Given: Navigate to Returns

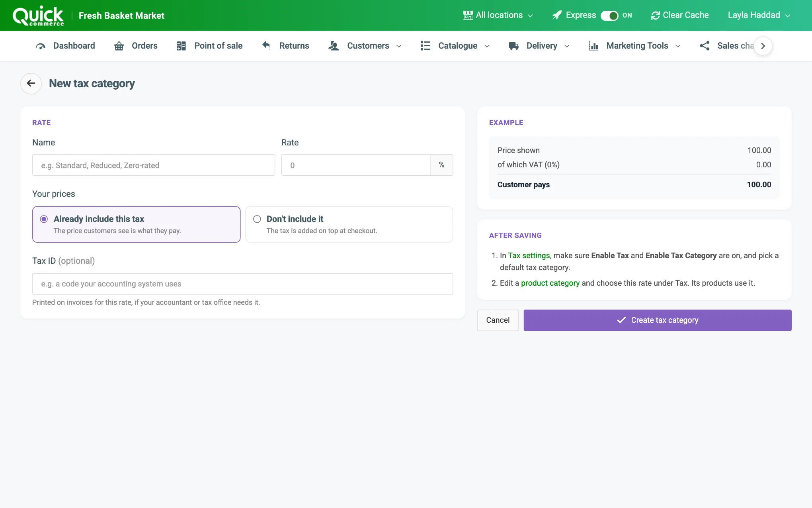Looking at the screenshot, I should coord(285,46).
